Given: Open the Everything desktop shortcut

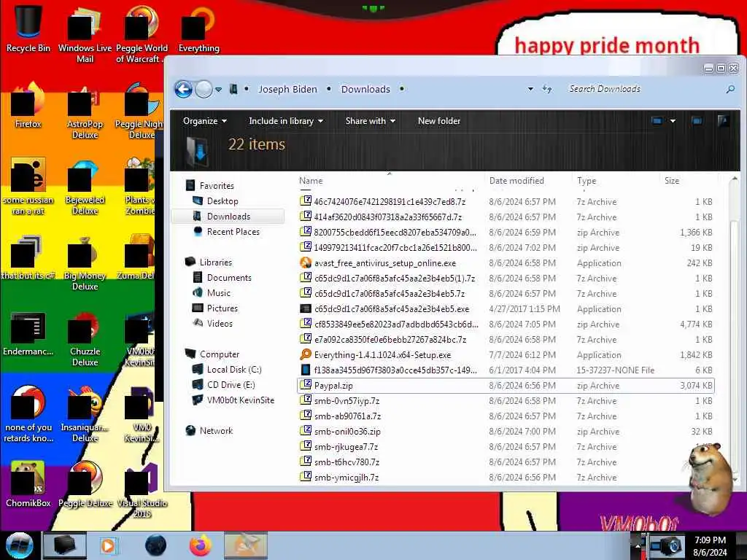Looking at the screenshot, I should 198,28.
